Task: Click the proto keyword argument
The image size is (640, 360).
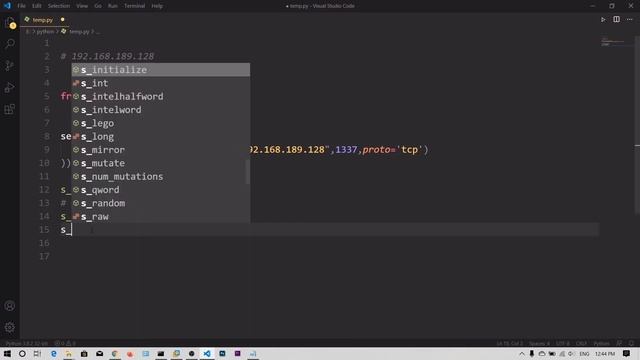Action: [376, 150]
